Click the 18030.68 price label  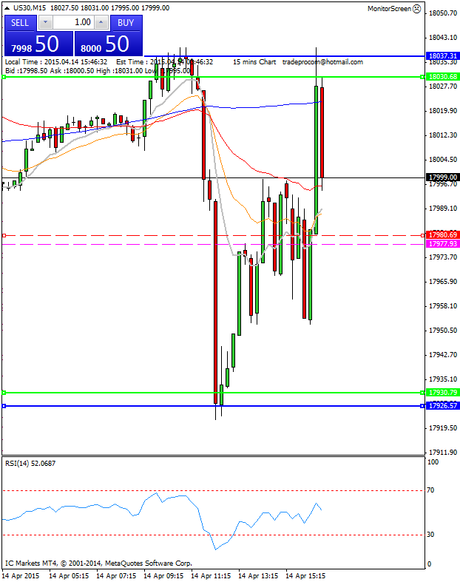443,76
